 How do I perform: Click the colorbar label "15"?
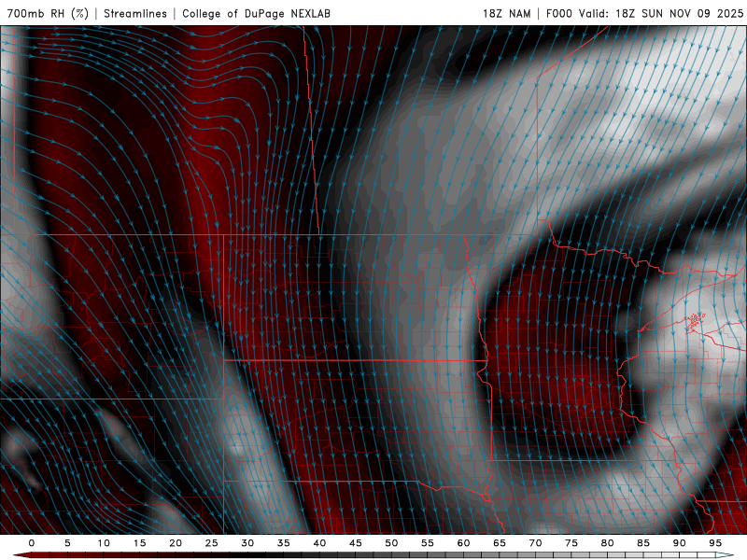(139, 543)
